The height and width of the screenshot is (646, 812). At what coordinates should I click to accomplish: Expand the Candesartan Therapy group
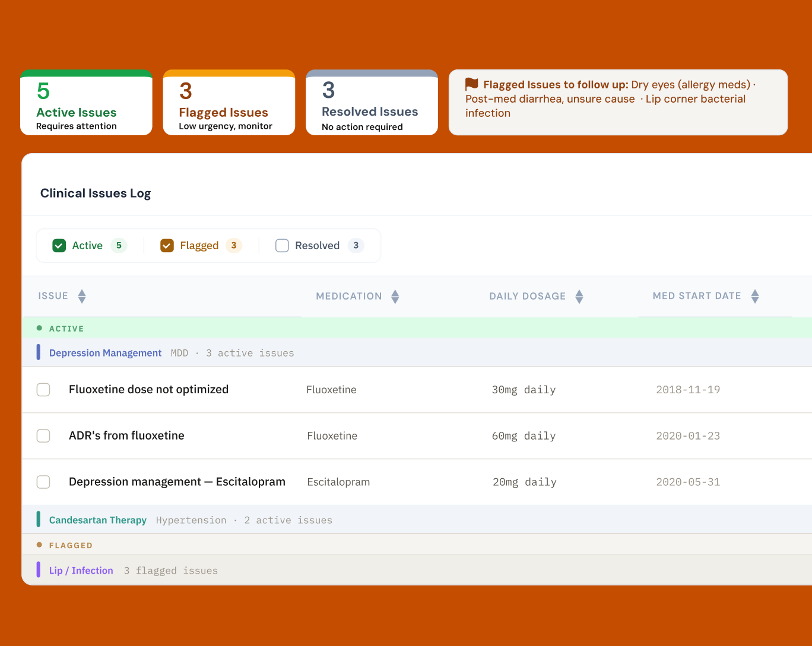(x=97, y=520)
